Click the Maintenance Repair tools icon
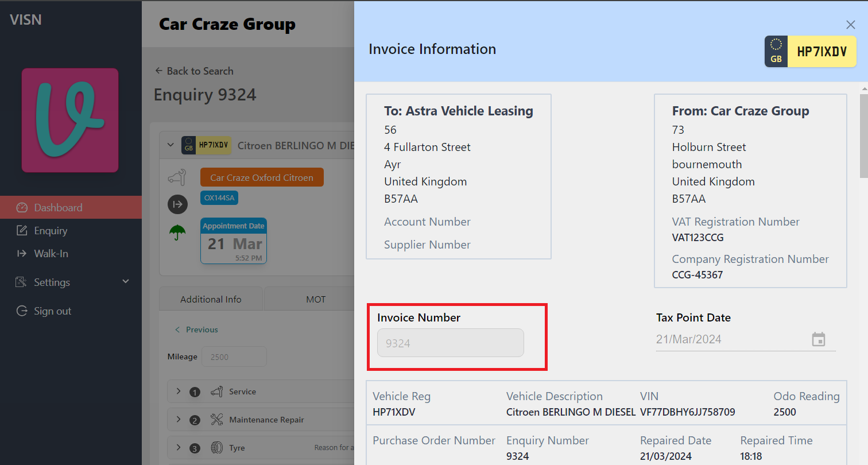Screen dimensions: 868x465 216,420
